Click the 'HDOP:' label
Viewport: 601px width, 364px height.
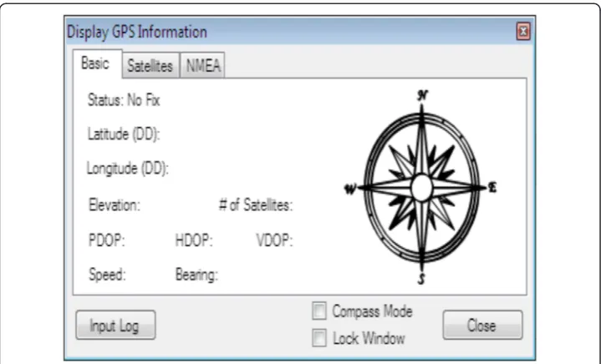click(194, 240)
